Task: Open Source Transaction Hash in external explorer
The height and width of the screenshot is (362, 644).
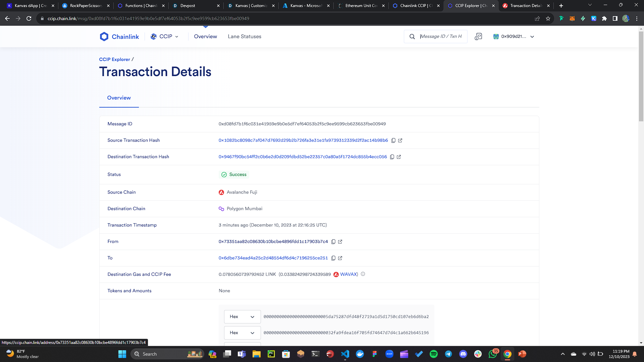Action: [400, 140]
